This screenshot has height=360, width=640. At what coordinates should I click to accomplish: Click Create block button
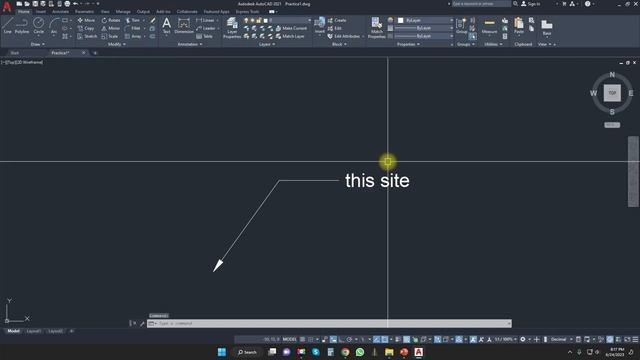point(337,20)
